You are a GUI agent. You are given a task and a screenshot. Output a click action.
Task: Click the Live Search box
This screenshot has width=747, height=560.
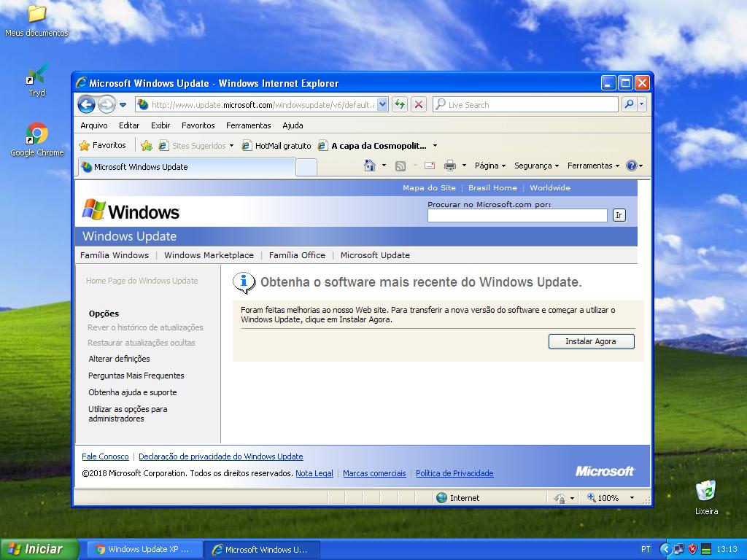click(525, 105)
